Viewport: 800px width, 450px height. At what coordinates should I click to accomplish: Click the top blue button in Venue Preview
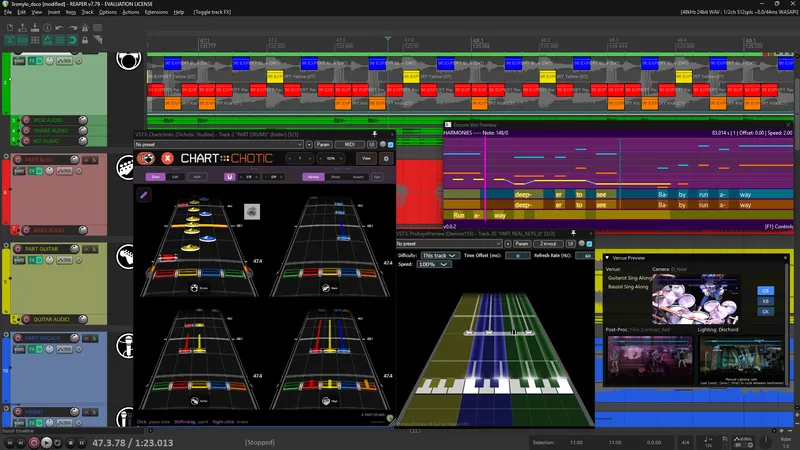[765, 290]
